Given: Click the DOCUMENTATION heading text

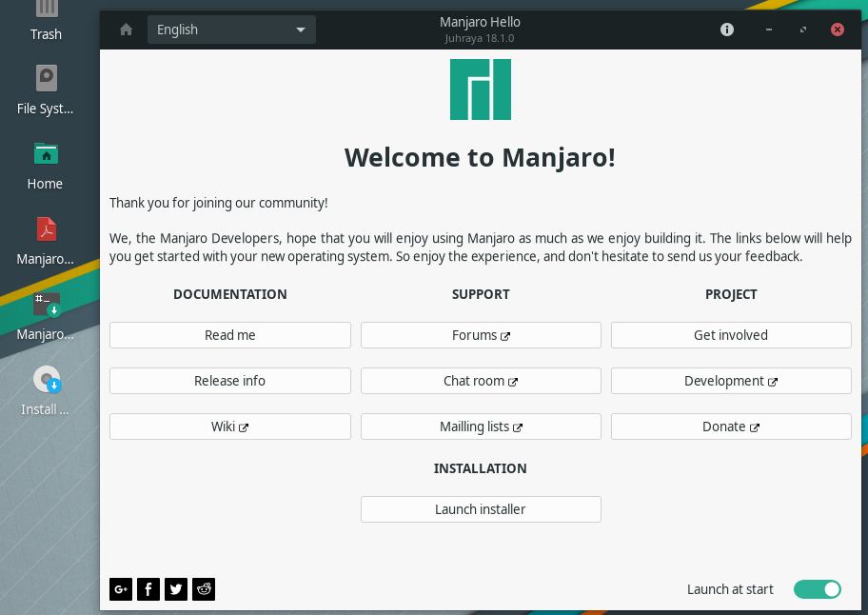Looking at the screenshot, I should (230, 294).
